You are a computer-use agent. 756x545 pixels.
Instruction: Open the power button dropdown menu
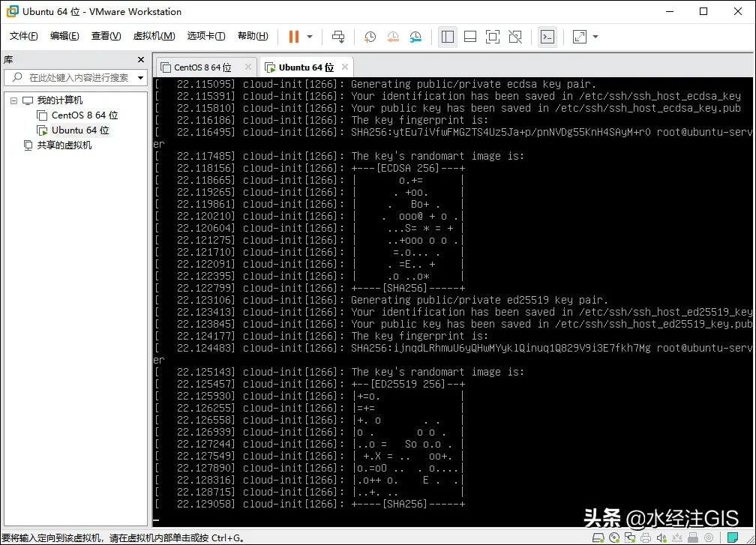tap(307, 36)
